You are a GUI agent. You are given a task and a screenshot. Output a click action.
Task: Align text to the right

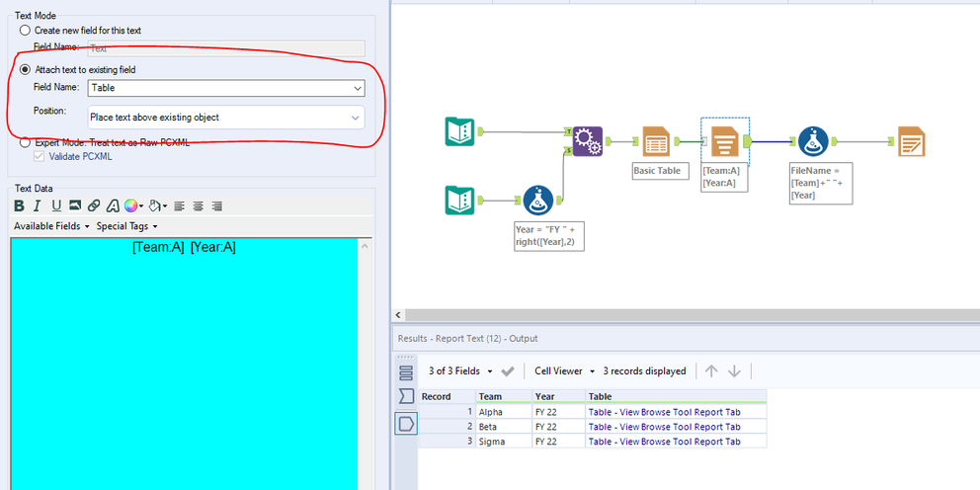pyautogui.click(x=217, y=205)
